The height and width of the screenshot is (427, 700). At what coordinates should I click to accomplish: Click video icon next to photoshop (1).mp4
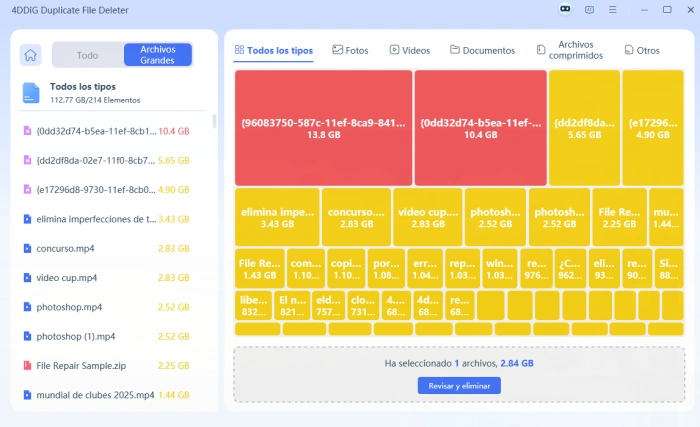click(27, 336)
